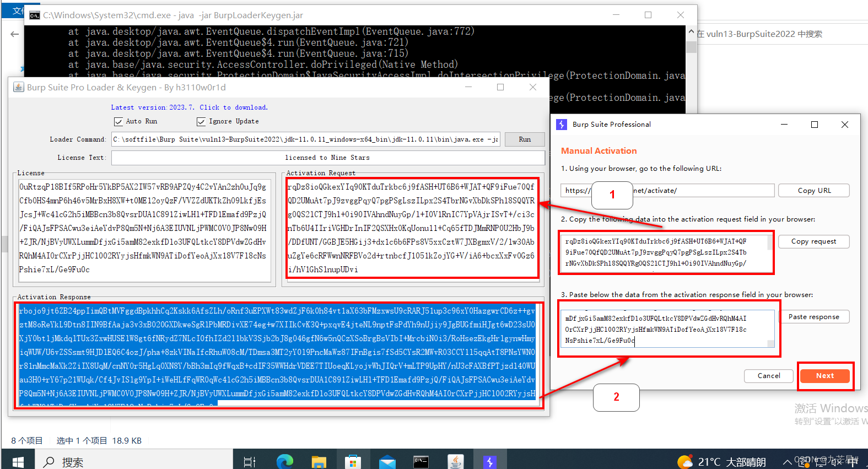Click the back arrow in File Explorer
Screen dimensions: 868x469
(x=15, y=34)
